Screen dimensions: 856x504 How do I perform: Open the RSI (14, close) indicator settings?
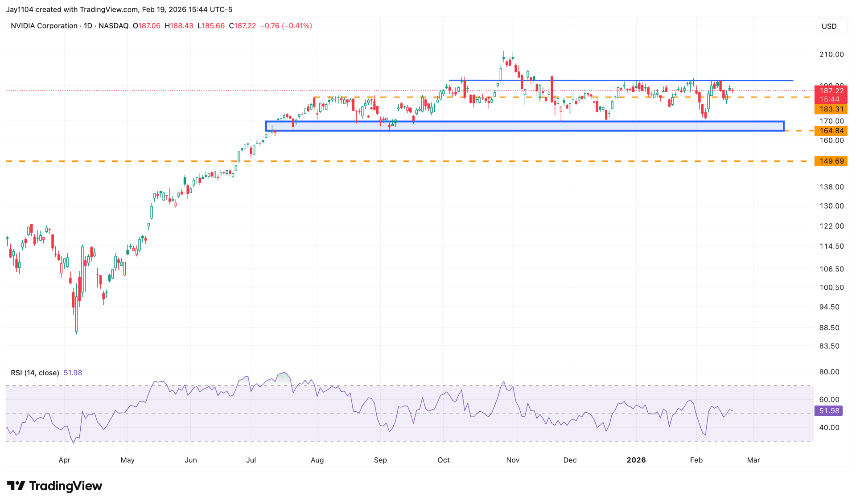point(35,373)
